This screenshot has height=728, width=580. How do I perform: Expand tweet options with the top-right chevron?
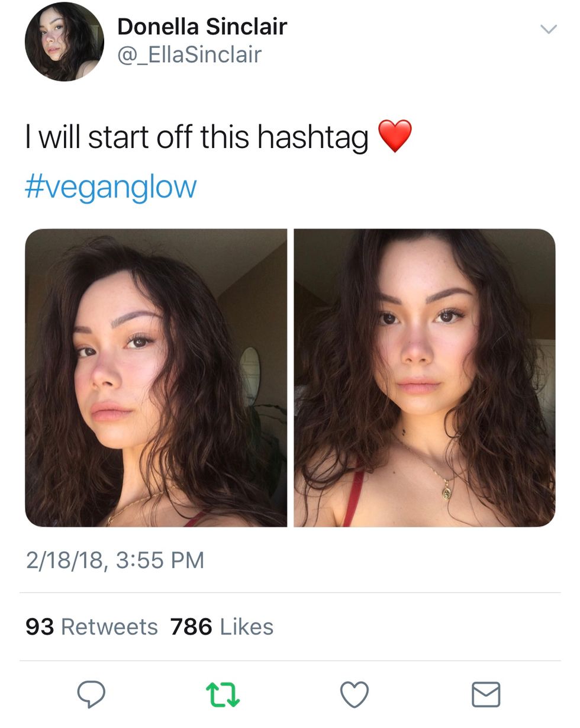point(549,28)
